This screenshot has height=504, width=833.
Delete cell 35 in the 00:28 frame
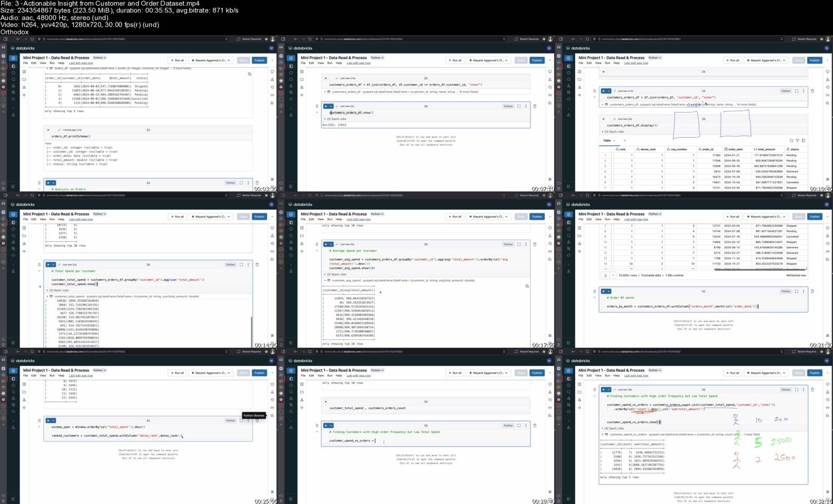click(535, 425)
